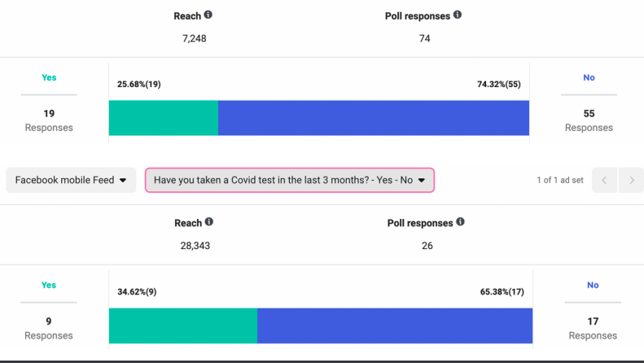The height and width of the screenshot is (363, 644).
Task: Select the Yes label above 9 Responses
Action: tap(49, 285)
